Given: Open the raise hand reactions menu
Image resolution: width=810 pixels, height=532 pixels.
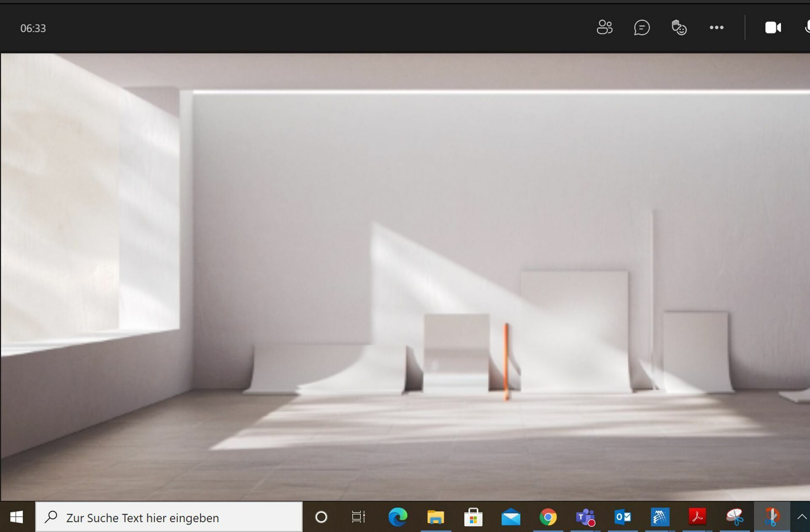Looking at the screenshot, I should pyautogui.click(x=679, y=27).
